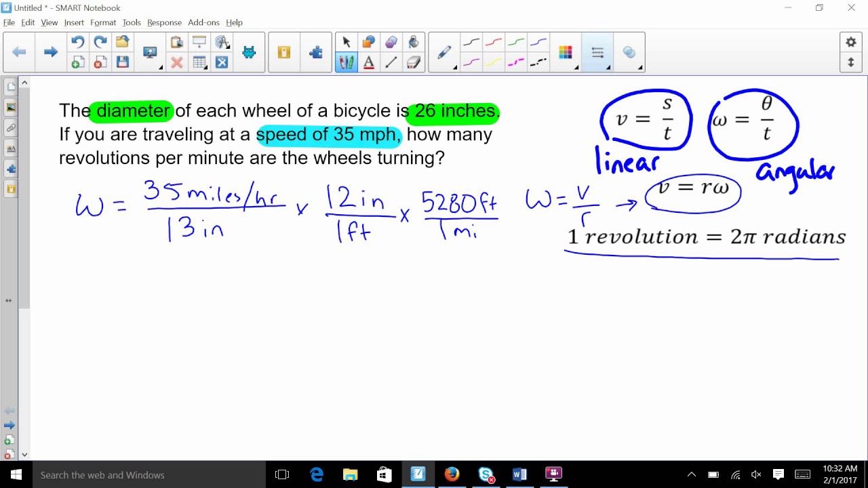The image size is (868, 488).
Task: Open toolbar settings with the gear button
Action: [851, 42]
